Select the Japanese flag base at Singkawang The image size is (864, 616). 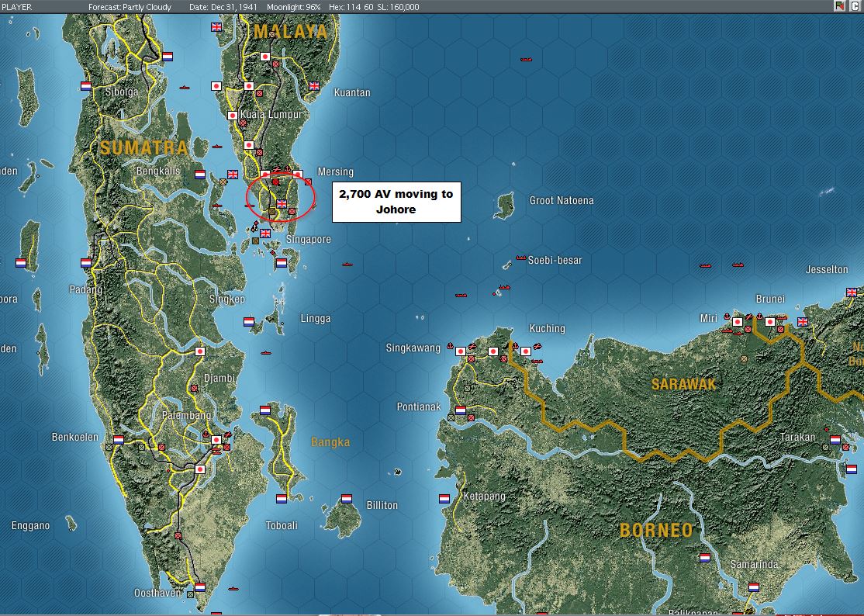(461, 351)
